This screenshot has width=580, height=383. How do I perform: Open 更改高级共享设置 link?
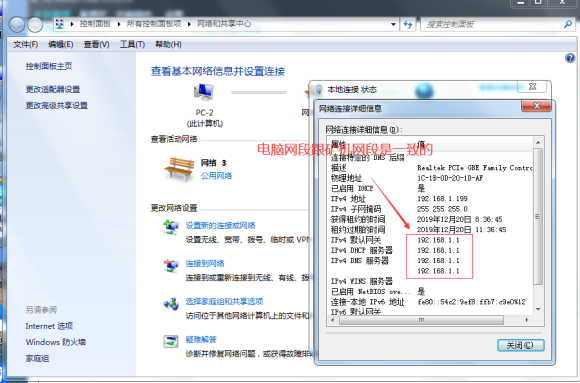57,105
